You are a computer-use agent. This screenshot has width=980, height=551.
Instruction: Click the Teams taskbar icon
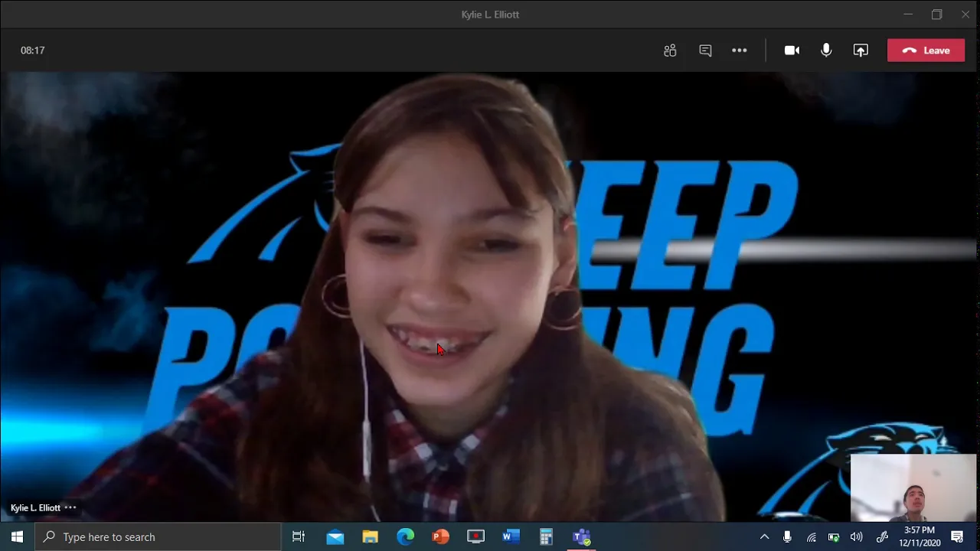coord(582,536)
